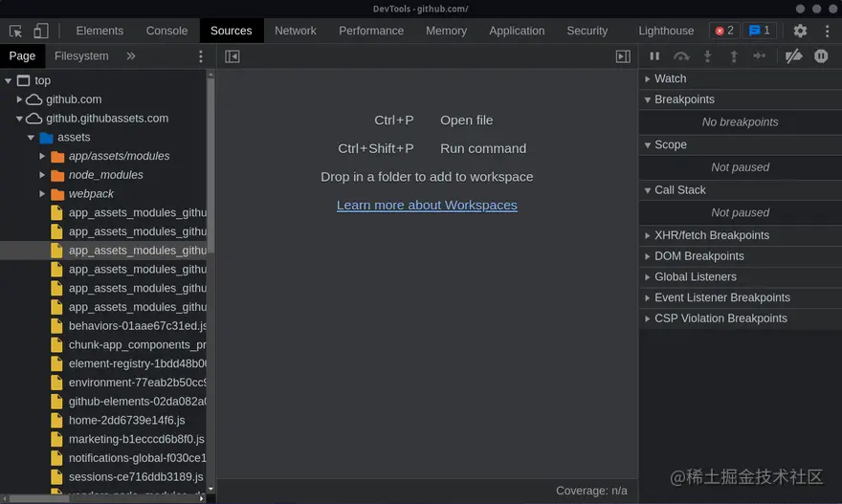Viewport: 842px width, 504px height.
Task: Select the Page navigator tab
Action: (22, 55)
